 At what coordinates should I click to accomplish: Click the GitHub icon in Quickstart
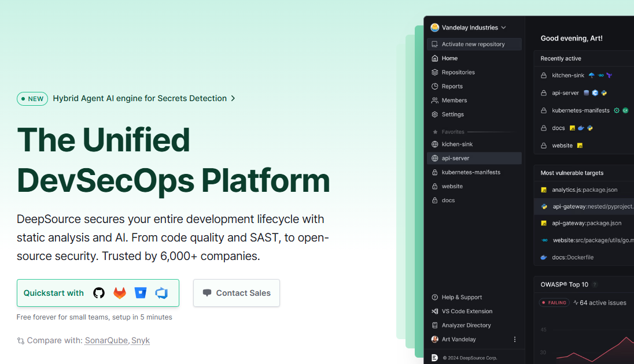pyautogui.click(x=99, y=293)
